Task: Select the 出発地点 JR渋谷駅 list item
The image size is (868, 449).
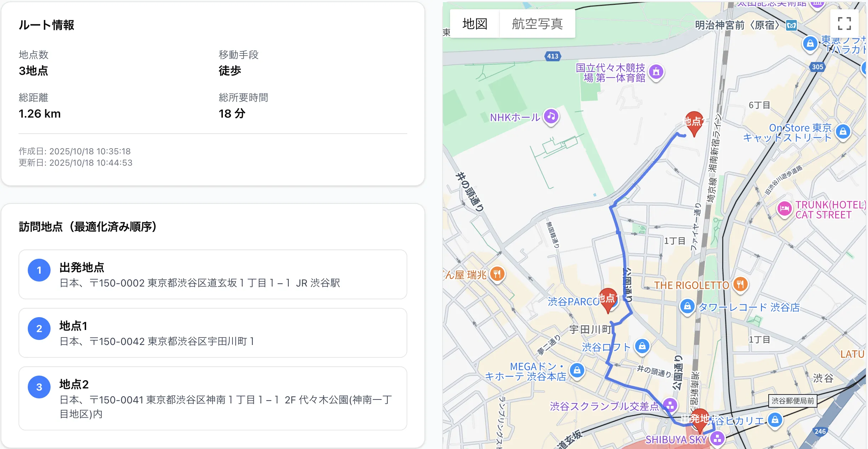Action: click(213, 274)
